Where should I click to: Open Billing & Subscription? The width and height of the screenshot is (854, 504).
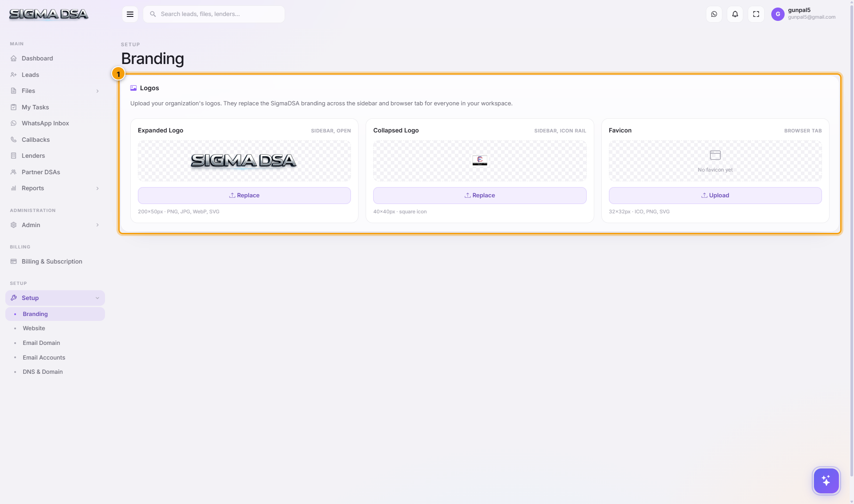[55, 261]
